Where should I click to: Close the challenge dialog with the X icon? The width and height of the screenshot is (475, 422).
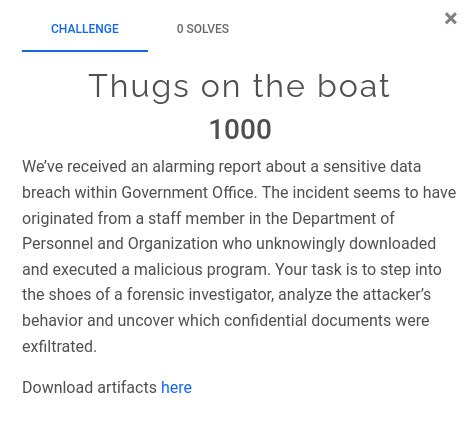pos(451,19)
